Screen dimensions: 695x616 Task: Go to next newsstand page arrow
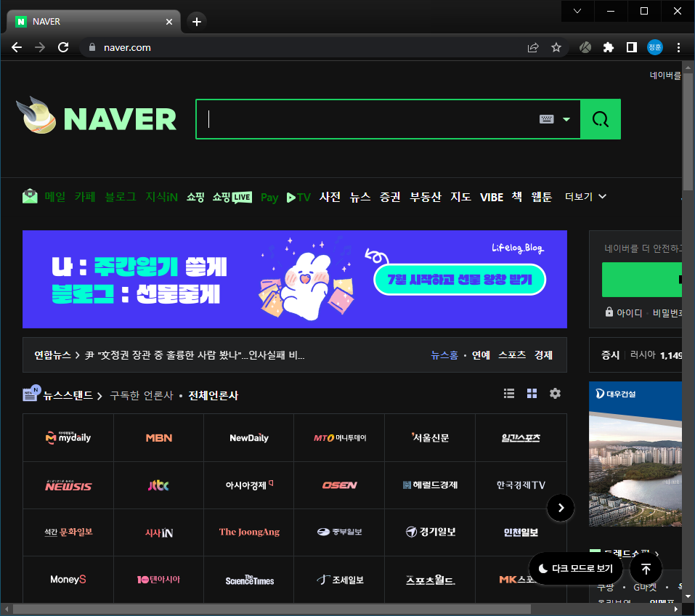561,508
